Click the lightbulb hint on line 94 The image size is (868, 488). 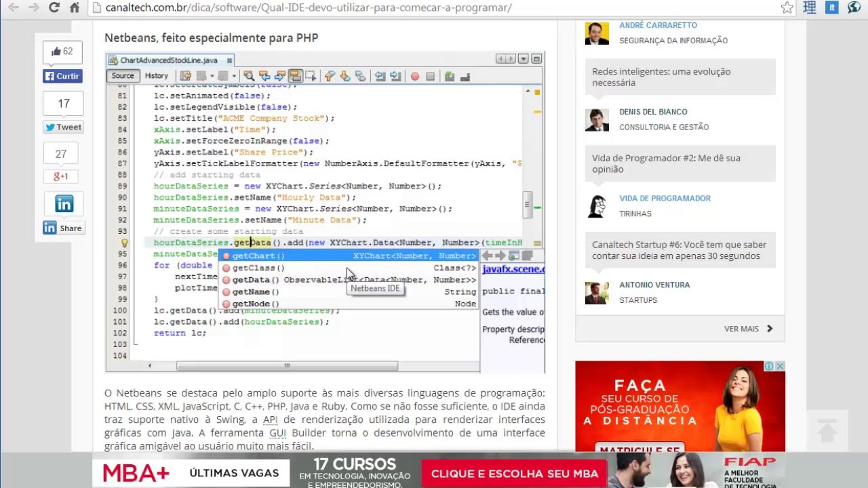tap(124, 243)
